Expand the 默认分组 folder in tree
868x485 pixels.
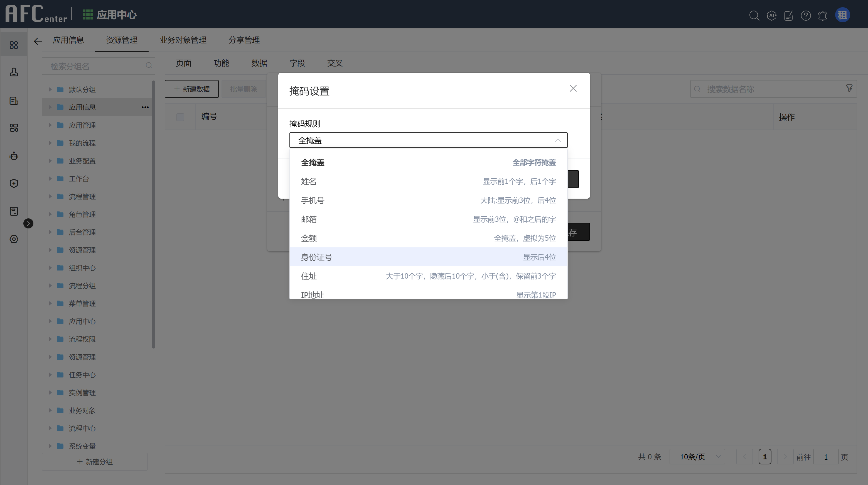[50, 89]
